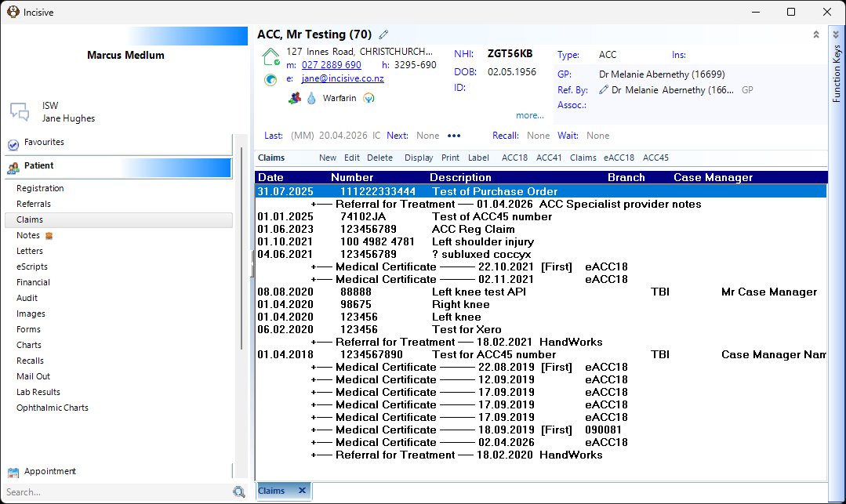Select the Test for Xero claim
Screen dimensions: 846x504
(x=541, y=330)
